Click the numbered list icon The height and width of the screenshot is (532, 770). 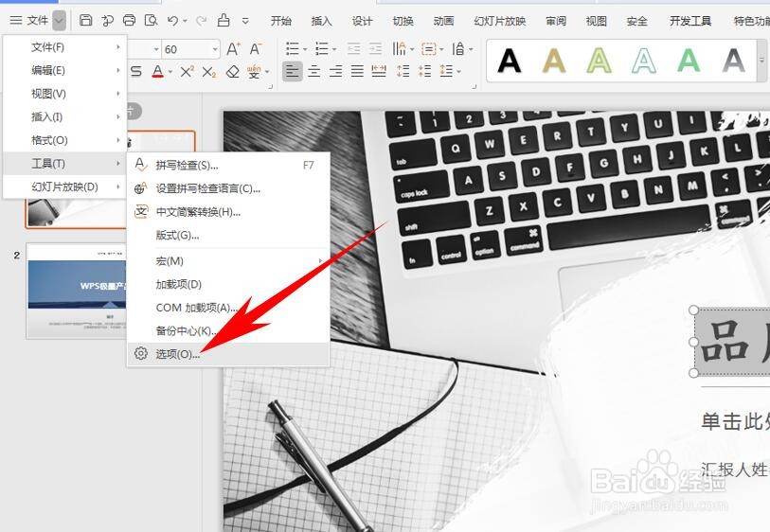point(322,48)
